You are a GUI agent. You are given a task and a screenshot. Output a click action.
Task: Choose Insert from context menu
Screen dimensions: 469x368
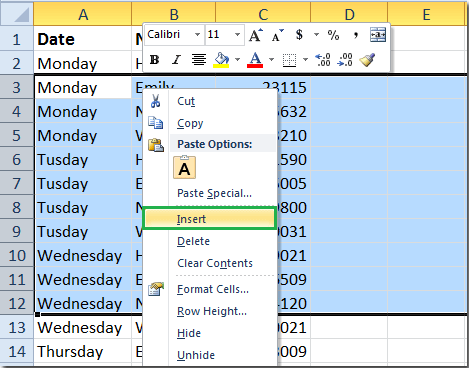click(x=210, y=219)
